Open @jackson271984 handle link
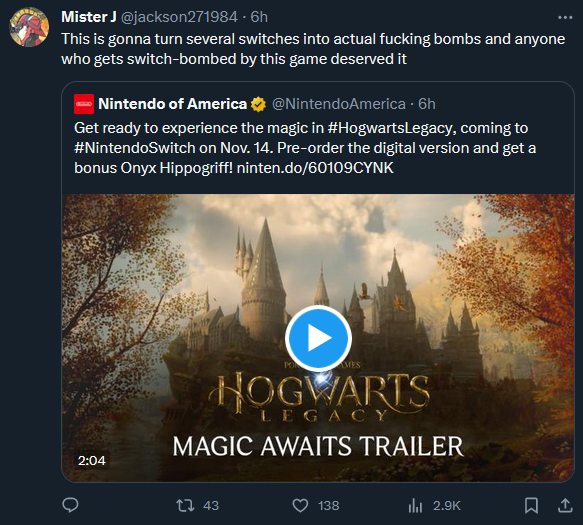This screenshot has height=525, width=583. click(x=179, y=17)
